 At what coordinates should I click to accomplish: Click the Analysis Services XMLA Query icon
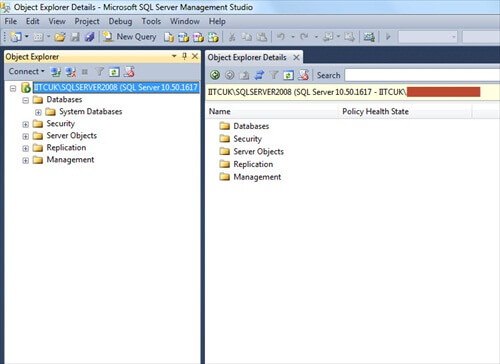click(x=213, y=37)
